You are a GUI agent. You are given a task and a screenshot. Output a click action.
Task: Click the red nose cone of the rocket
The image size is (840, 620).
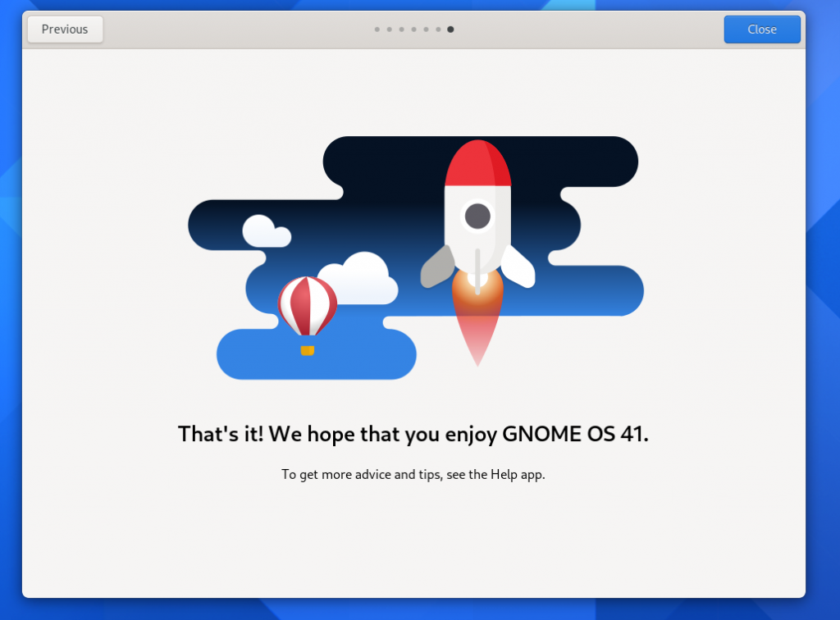(x=476, y=164)
